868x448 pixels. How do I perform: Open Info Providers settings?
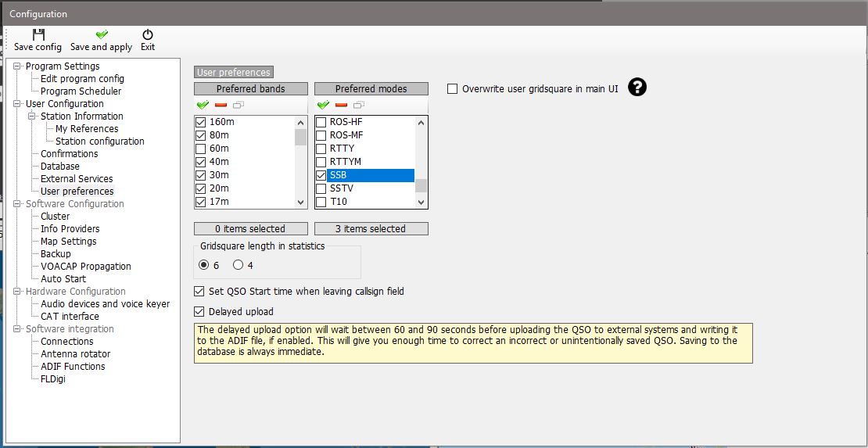click(x=70, y=229)
